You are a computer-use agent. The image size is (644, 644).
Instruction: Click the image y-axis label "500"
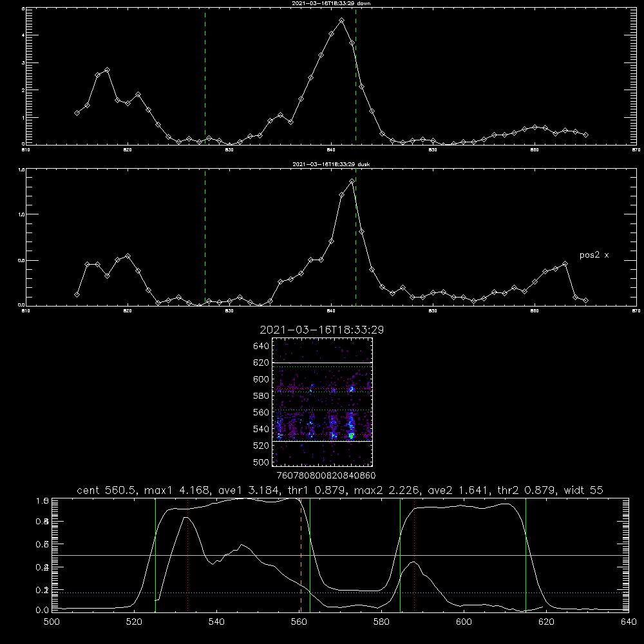click(261, 462)
